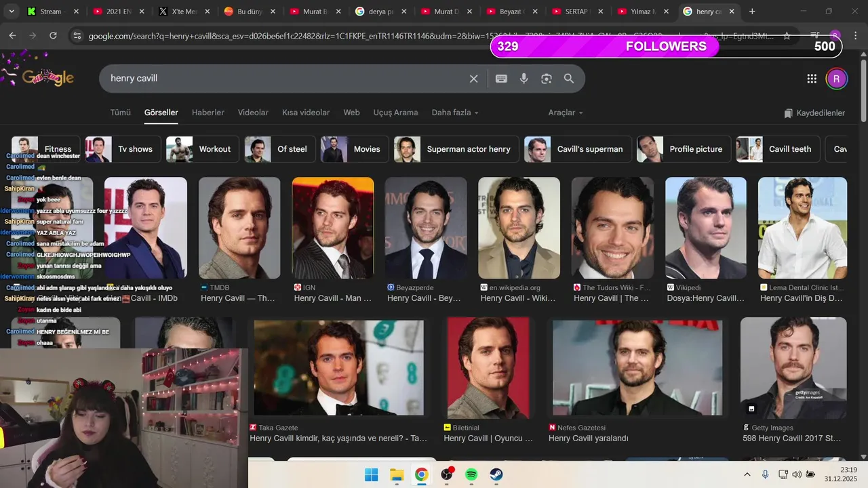Click the Google logo

coord(47,77)
